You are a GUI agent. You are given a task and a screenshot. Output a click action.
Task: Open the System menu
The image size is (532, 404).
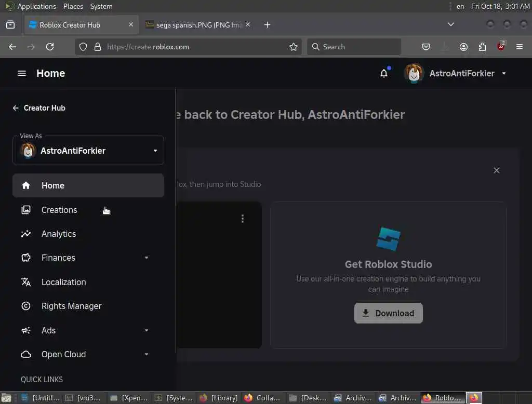tap(101, 6)
